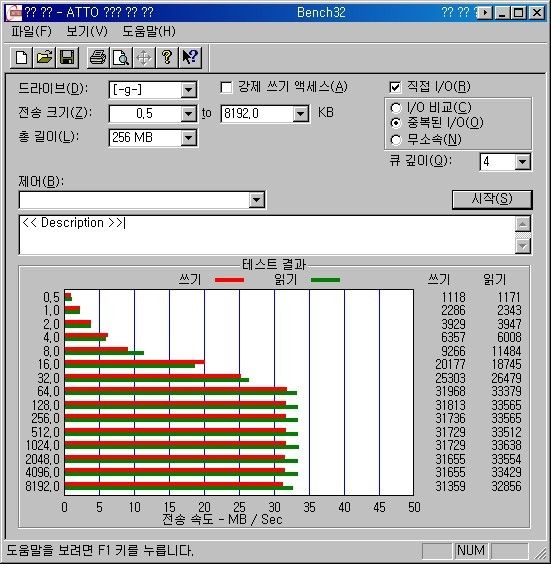Click the 1024,0 row label in chart

(42, 445)
